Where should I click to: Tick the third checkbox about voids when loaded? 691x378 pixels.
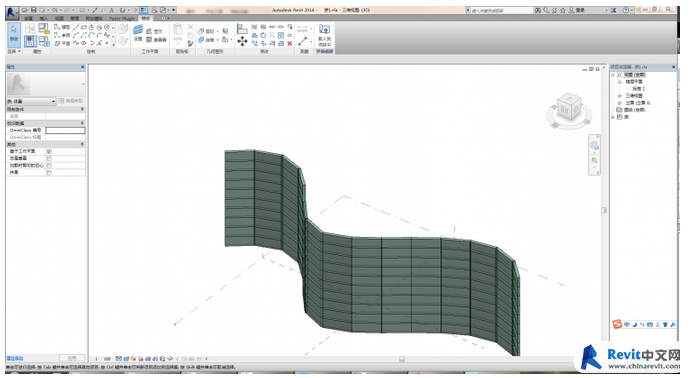coord(49,166)
